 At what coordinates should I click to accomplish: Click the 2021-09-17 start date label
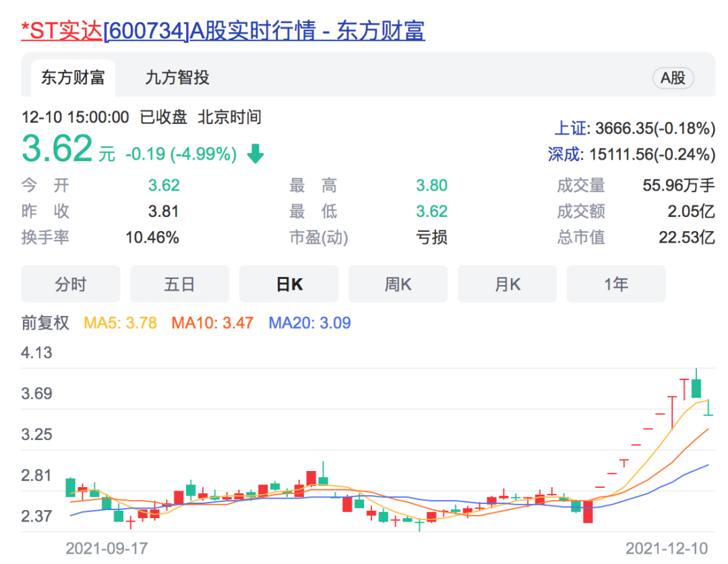tap(107, 549)
